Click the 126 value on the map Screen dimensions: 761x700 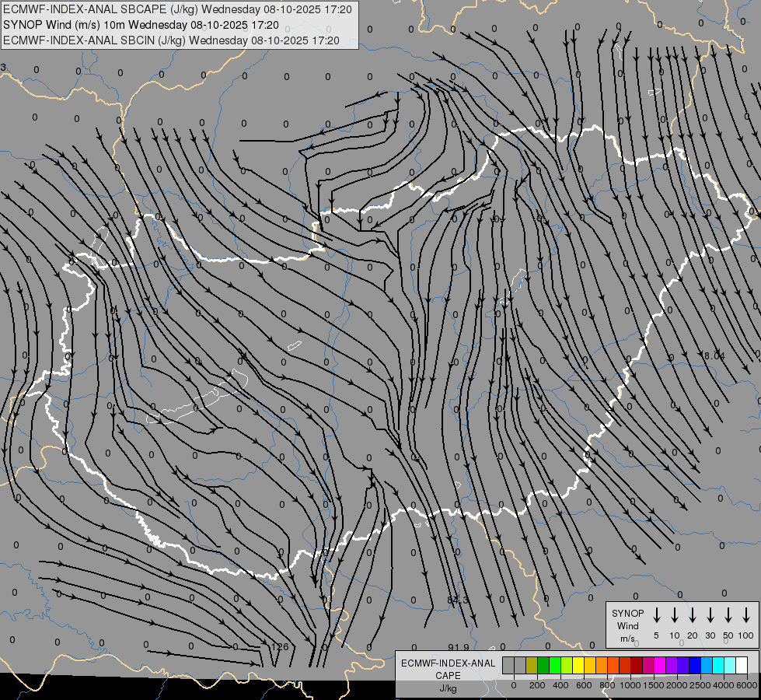tap(280, 646)
